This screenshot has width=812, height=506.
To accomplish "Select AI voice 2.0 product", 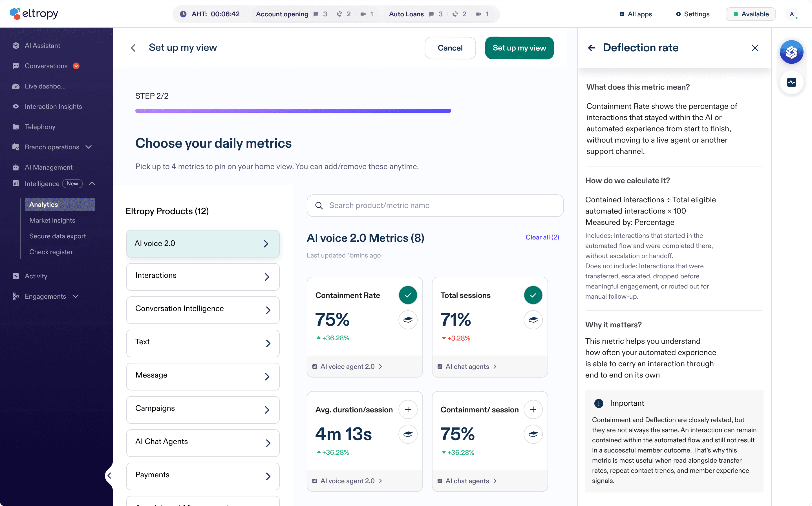I will 203,244.
